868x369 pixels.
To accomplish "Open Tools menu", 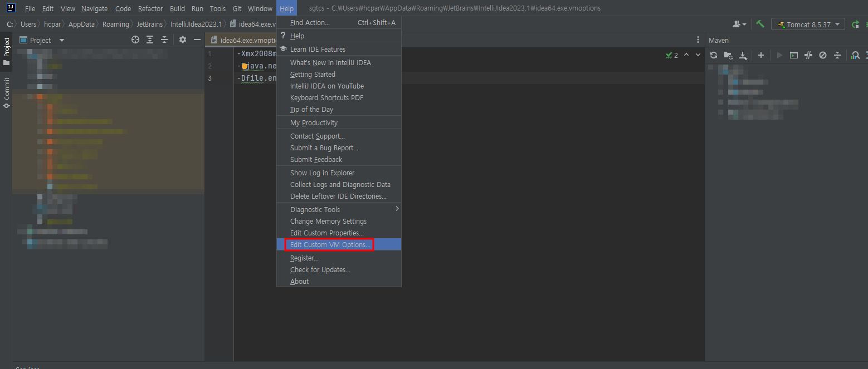I will click(x=218, y=8).
